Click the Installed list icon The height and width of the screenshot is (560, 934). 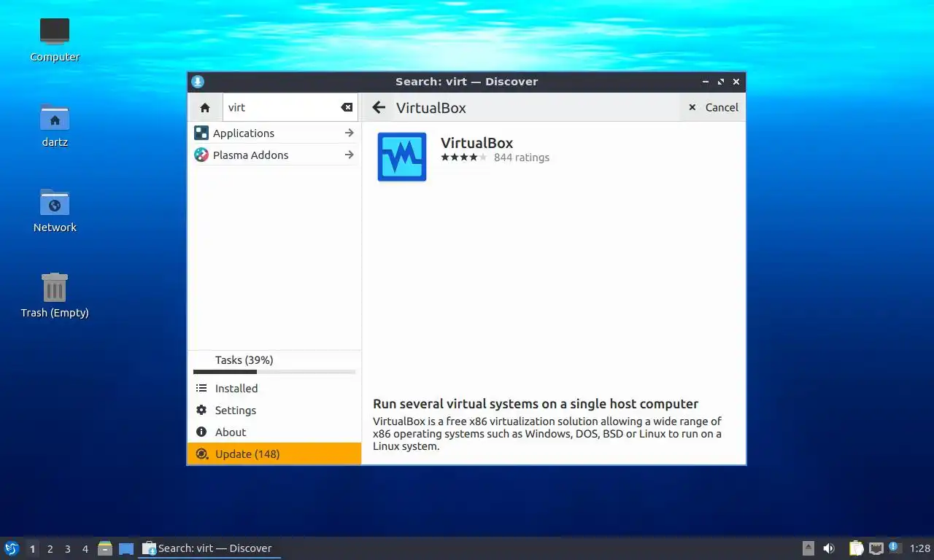tap(201, 389)
